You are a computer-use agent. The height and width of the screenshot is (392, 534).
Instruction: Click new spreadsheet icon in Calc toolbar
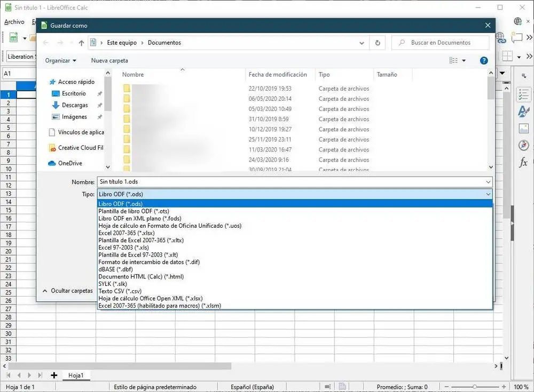pyautogui.click(x=14, y=37)
